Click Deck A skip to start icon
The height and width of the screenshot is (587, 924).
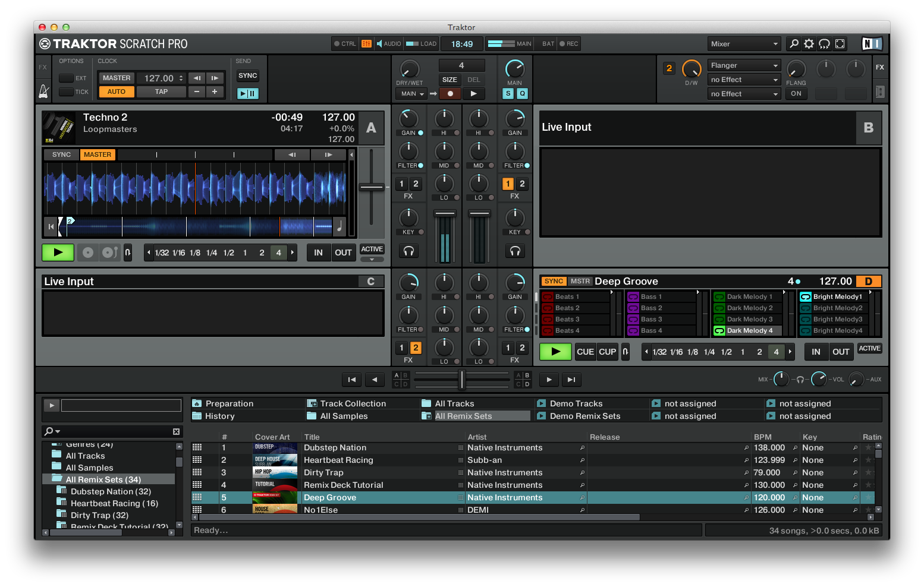click(x=51, y=226)
